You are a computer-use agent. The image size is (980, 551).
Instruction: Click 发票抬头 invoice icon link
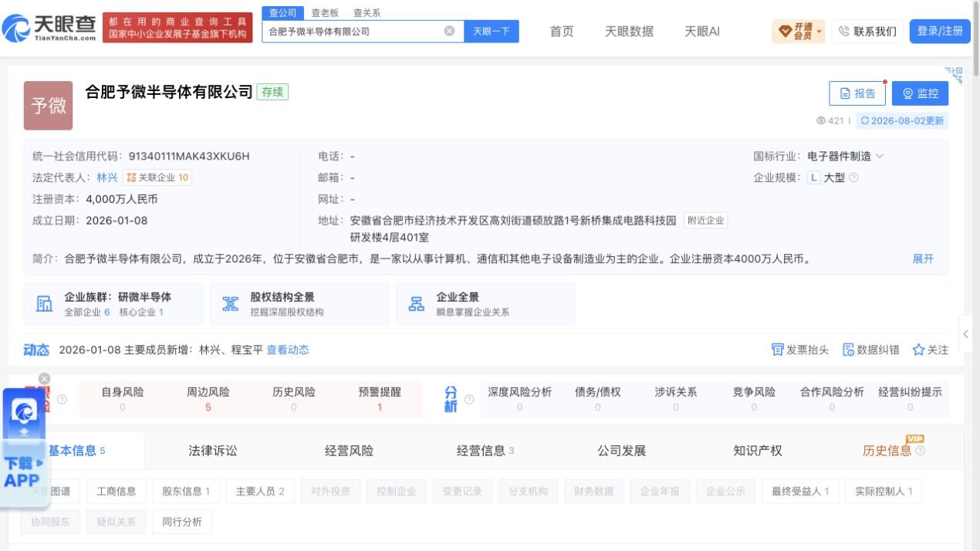click(800, 350)
